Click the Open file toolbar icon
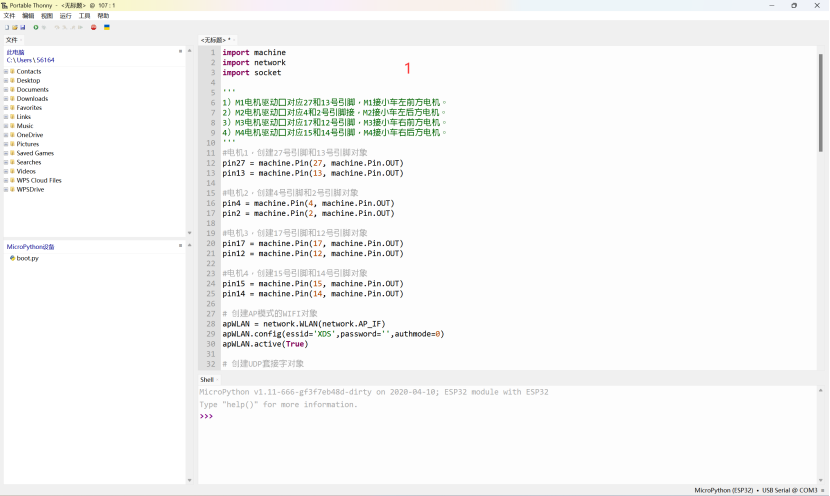The image size is (830, 496). click(15, 28)
